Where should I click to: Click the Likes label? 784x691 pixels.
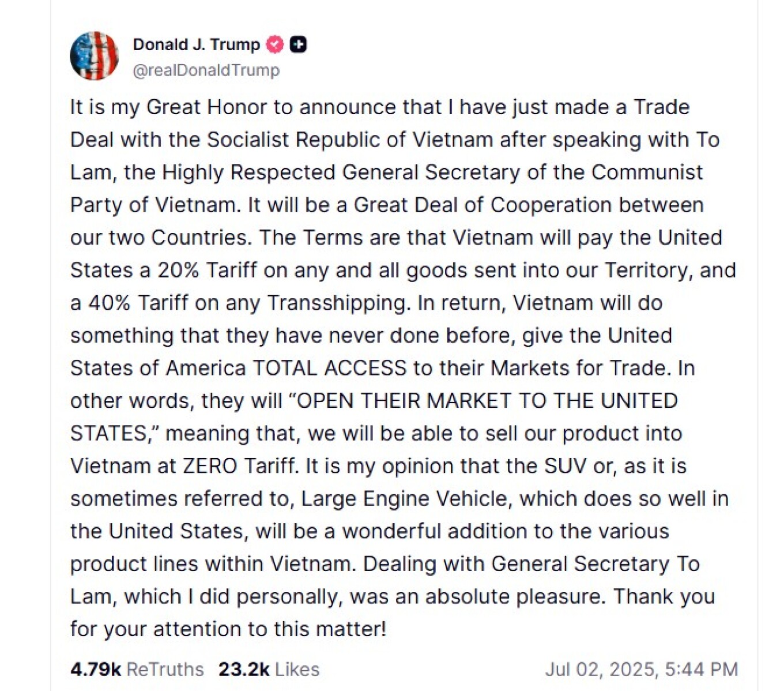click(x=297, y=669)
